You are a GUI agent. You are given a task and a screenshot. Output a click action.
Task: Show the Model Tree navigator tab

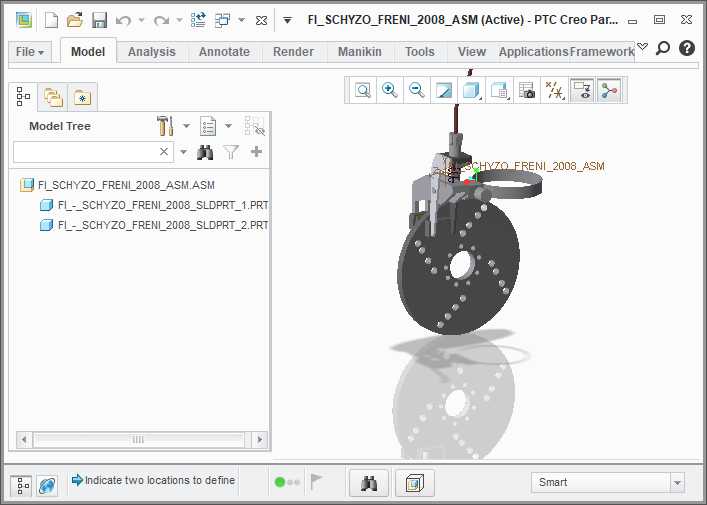[x=23, y=96]
